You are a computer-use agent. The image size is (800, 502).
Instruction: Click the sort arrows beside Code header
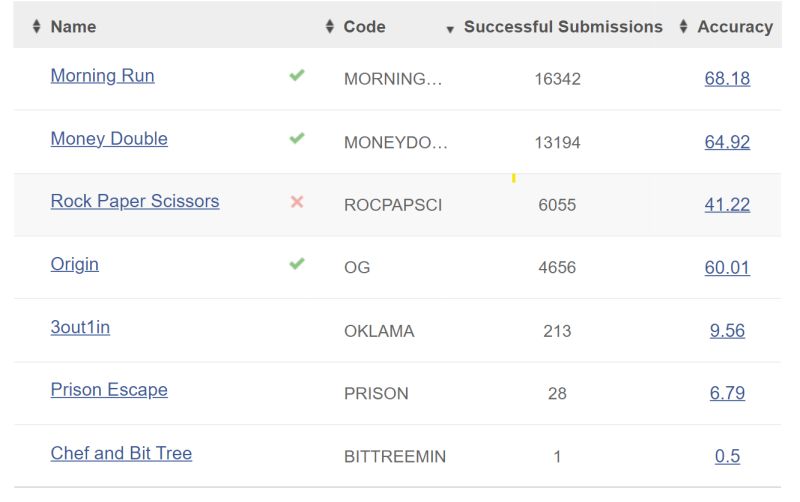point(330,27)
